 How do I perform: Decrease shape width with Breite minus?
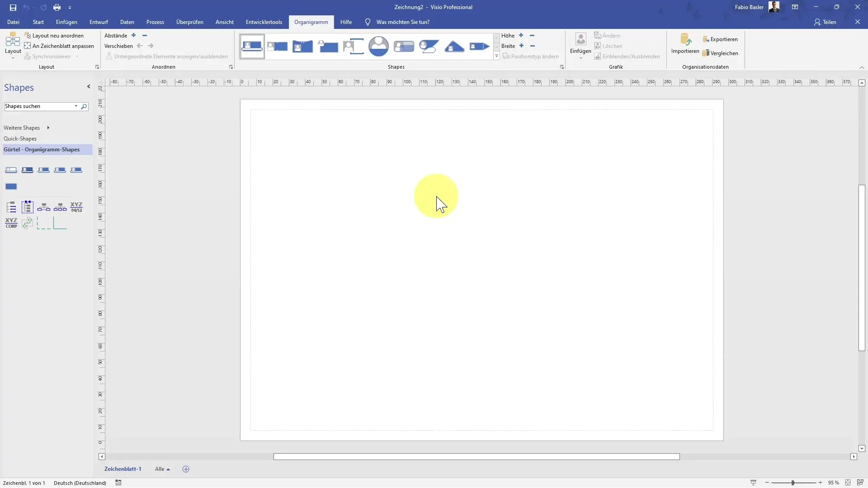pos(533,46)
